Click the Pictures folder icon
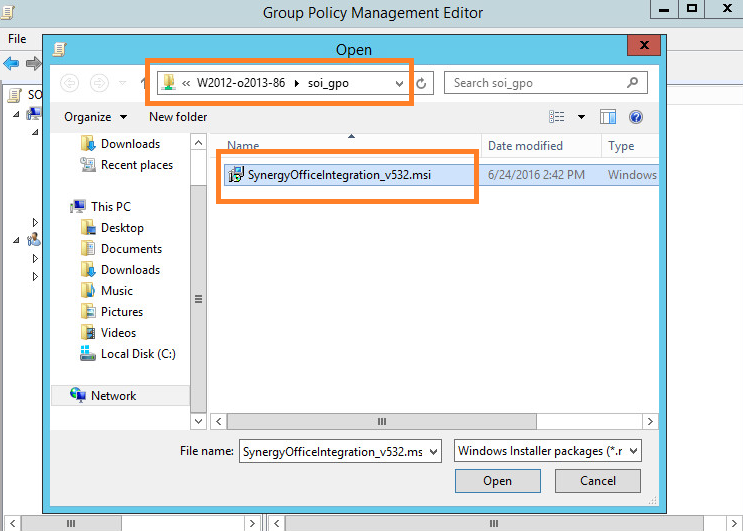Image resolution: width=743 pixels, height=531 pixels. pyautogui.click(x=88, y=311)
